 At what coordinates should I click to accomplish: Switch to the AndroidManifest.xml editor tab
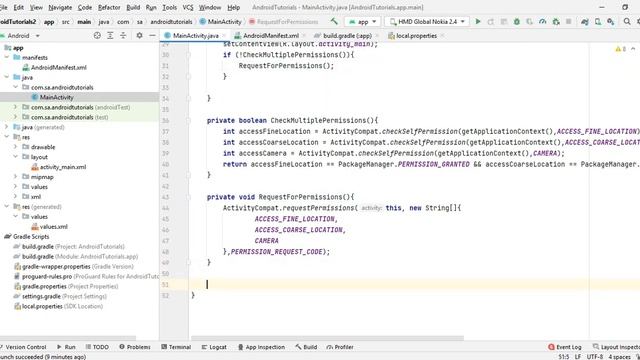271,36
